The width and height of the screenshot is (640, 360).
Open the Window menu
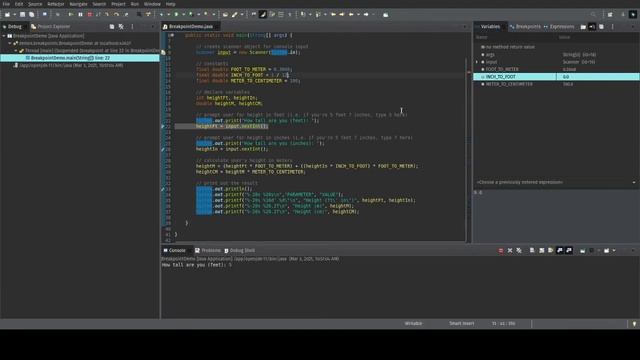[x=152, y=4]
